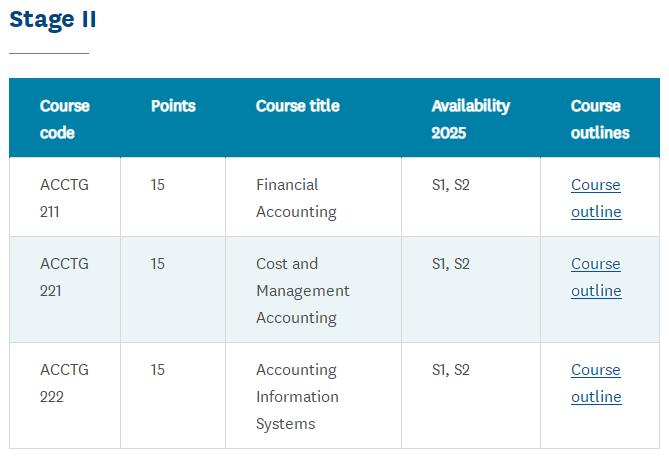669x459 pixels.
Task: Click the Stage II heading
Action: [x=53, y=19]
